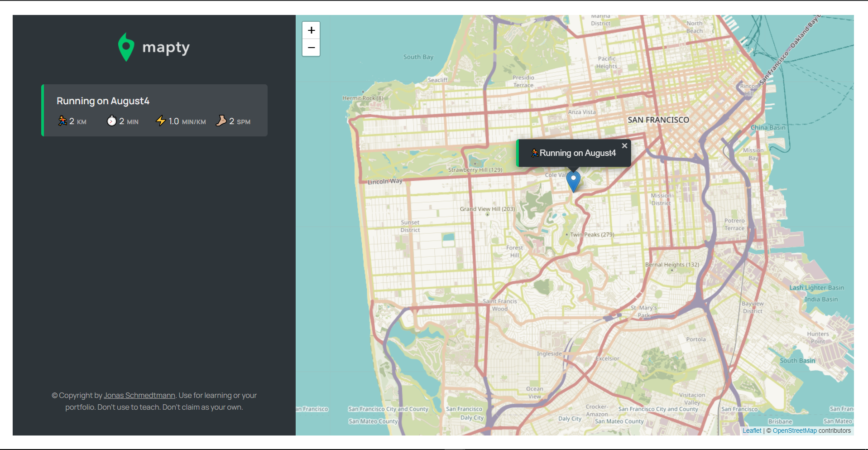The height and width of the screenshot is (450, 868).
Task: Click the stopwatch icon next to duration
Action: click(x=111, y=121)
